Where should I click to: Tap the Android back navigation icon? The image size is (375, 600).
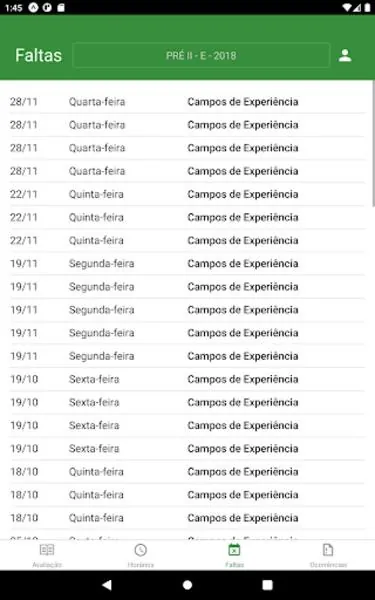[107, 585]
